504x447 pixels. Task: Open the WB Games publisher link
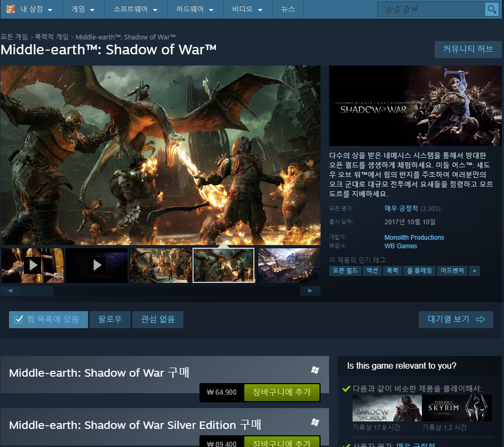[x=401, y=246]
